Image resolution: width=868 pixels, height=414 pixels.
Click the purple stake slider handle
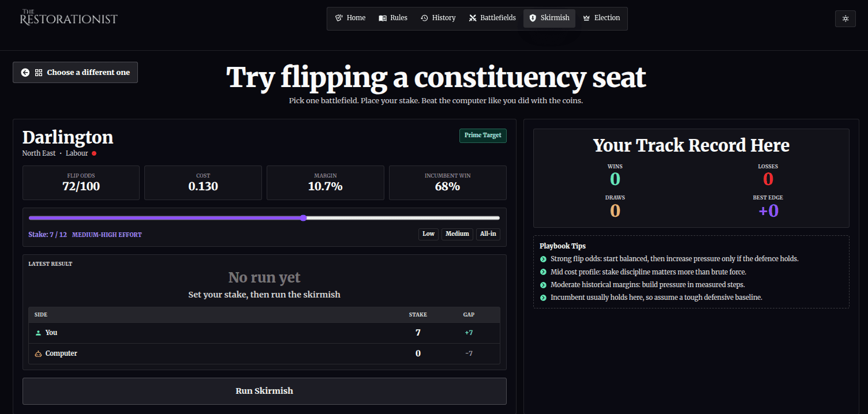point(304,218)
